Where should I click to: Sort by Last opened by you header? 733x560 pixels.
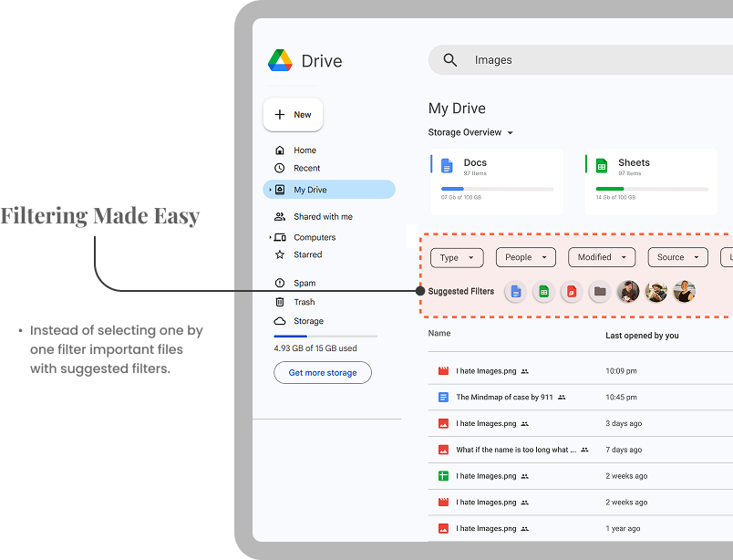tap(642, 336)
